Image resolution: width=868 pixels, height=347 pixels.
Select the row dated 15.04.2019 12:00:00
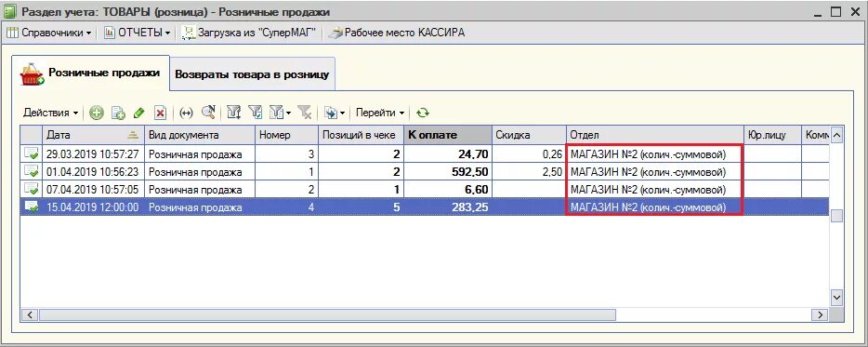click(x=425, y=207)
